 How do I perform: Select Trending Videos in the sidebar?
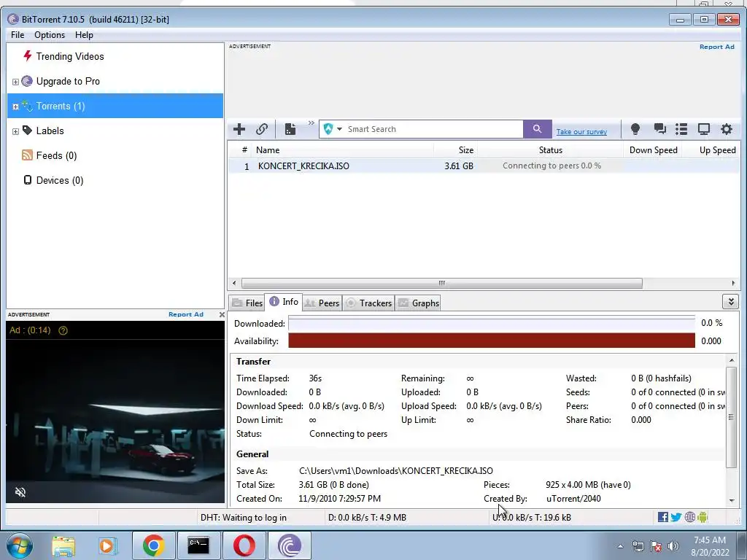(70, 56)
